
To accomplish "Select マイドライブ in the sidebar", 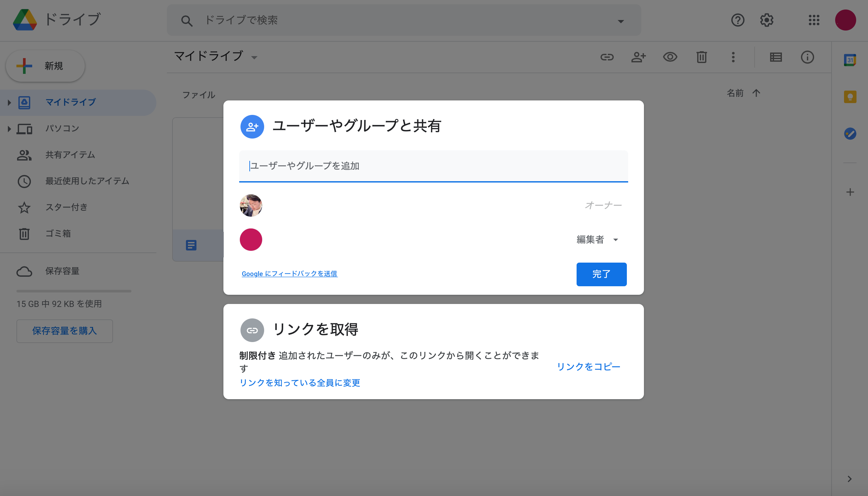I will 78,102.
